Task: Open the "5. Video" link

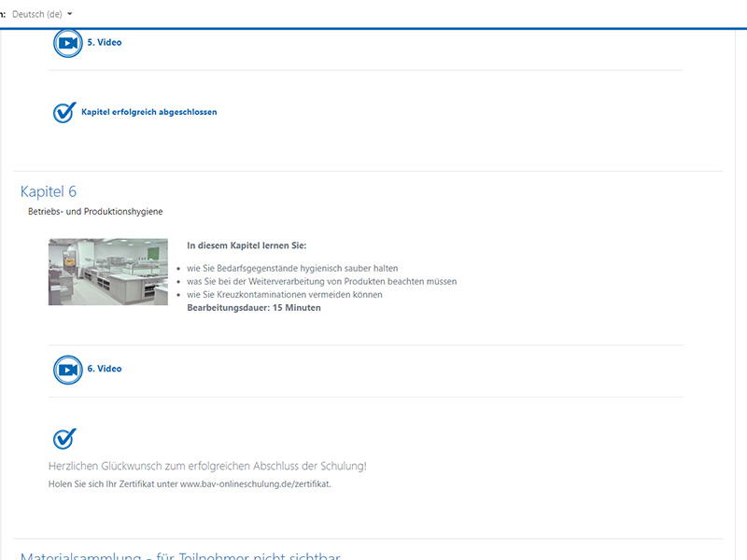Action: (105, 43)
